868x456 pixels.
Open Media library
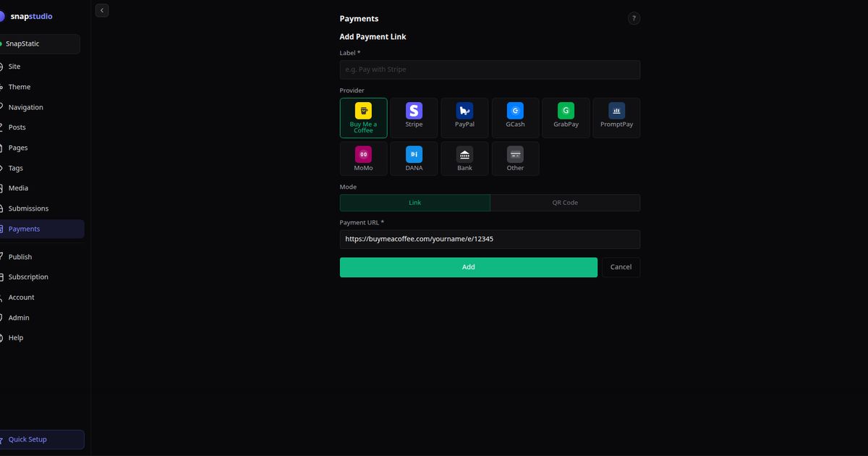(42, 188)
